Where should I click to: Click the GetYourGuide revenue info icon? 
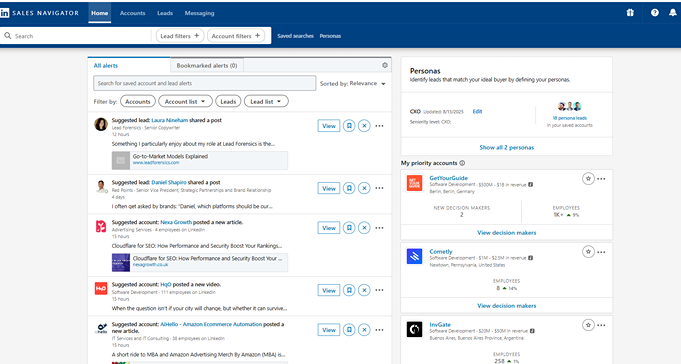click(x=530, y=185)
